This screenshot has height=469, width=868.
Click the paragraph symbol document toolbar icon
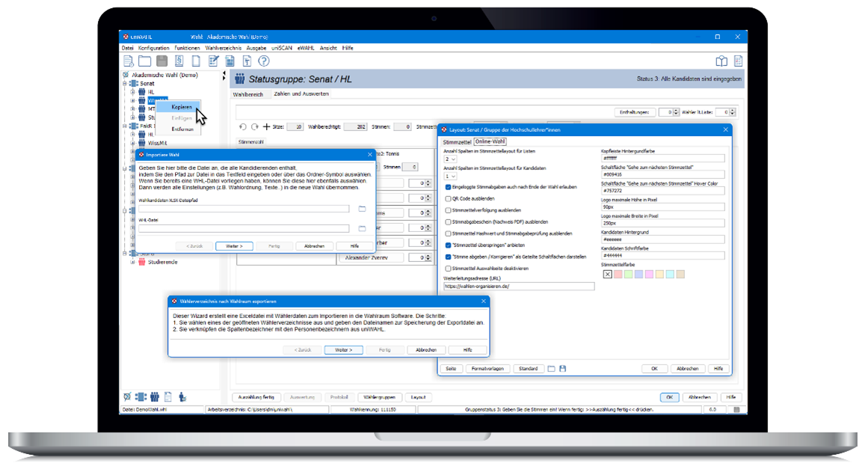tap(179, 61)
